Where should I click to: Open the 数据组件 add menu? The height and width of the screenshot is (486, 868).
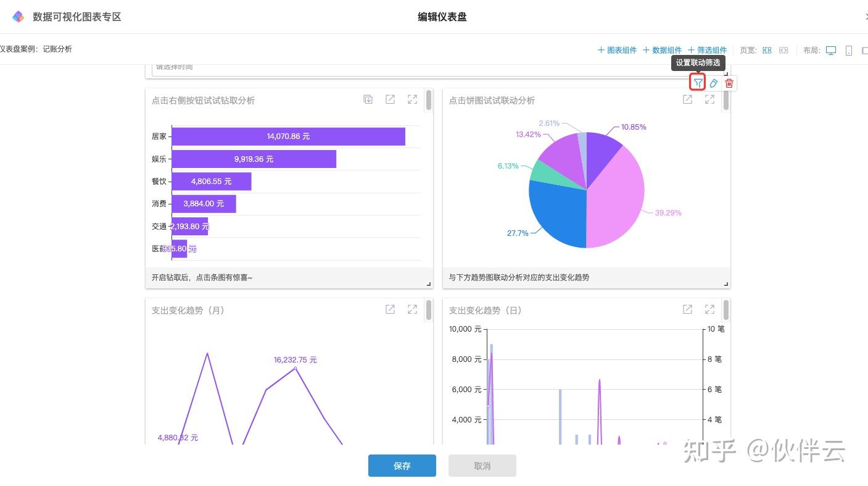(662, 50)
